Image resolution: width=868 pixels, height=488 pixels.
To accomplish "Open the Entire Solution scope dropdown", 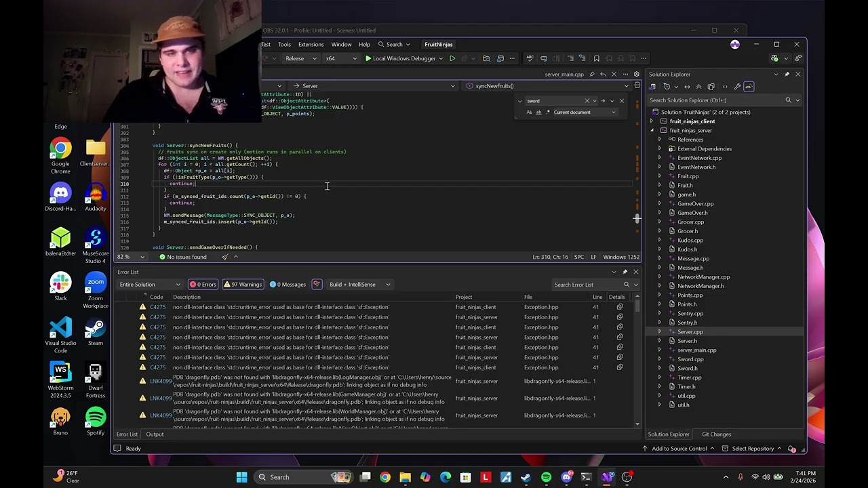I will pyautogui.click(x=150, y=285).
